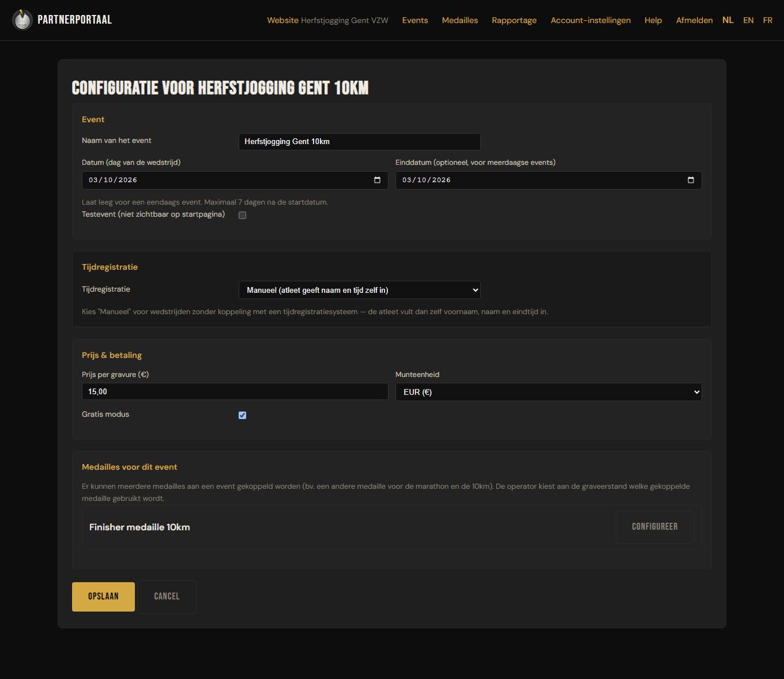Open the Website Herfstjogging Gent VZW link
The width and height of the screenshot is (784, 679).
tap(328, 20)
